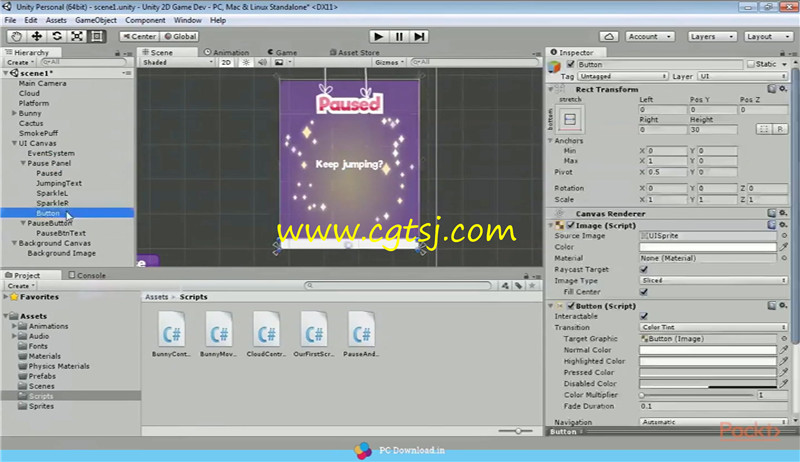The image size is (800, 462).
Task: Switch to the Console tab
Action: [87, 275]
